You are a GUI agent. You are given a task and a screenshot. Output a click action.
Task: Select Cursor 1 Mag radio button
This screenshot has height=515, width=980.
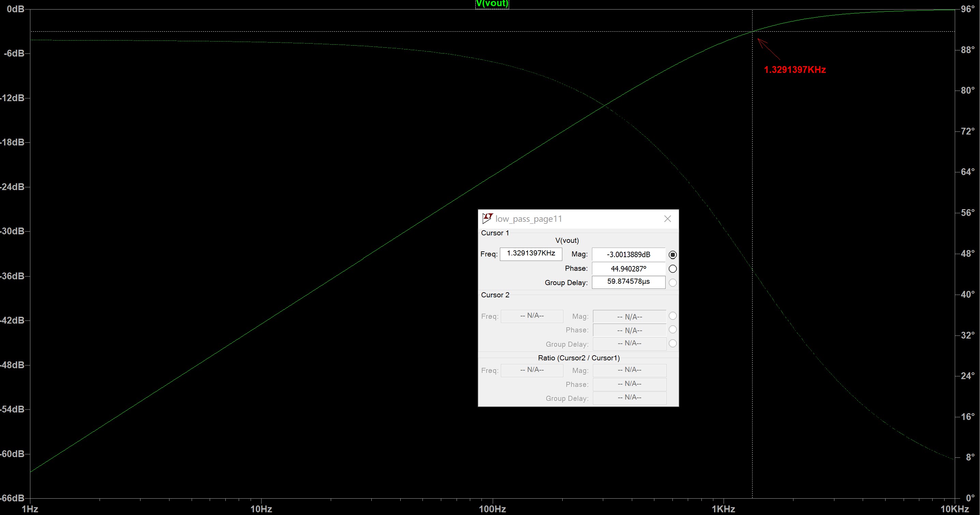pyautogui.click(x=672, y=255)
